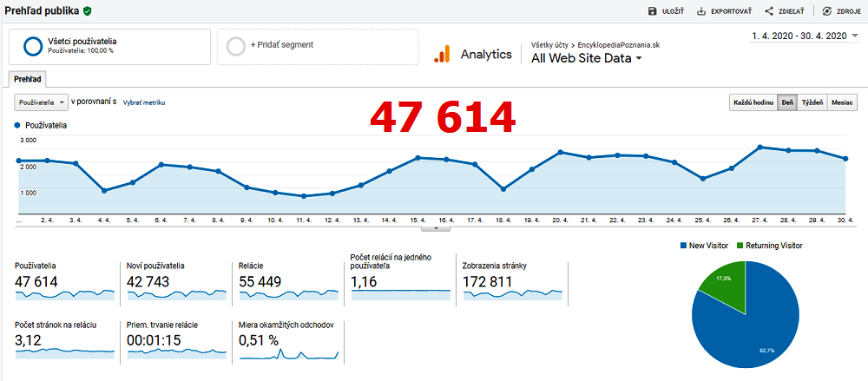The width and height of the screenshot is (868, 381).
Task: Click the Noví používatelia 42 743 sparkline
Action: (x=176, y=294)
